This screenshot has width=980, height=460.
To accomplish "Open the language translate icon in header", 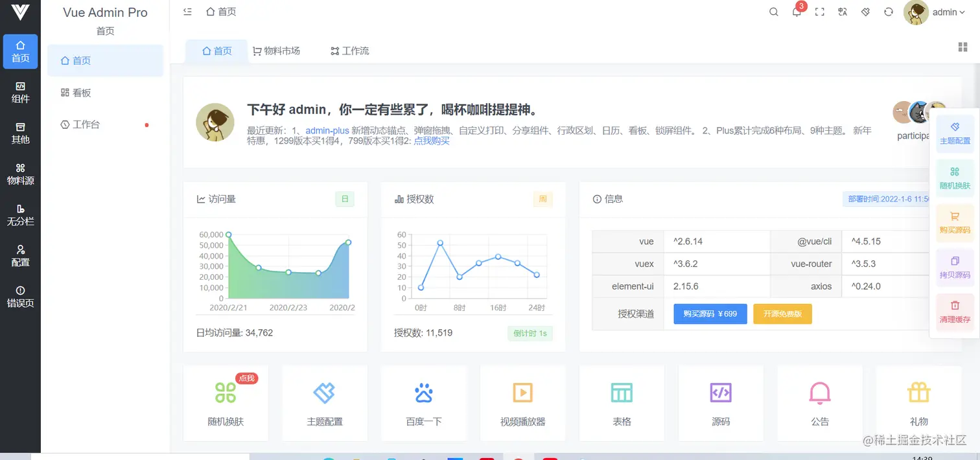I will tap(842, 12).
